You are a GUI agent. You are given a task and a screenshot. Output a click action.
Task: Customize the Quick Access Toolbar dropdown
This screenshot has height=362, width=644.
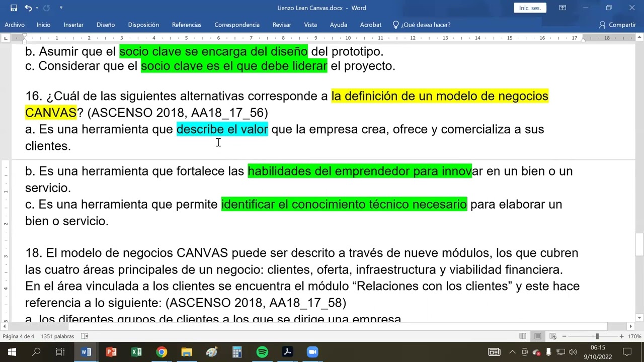(x=61, y=8)
